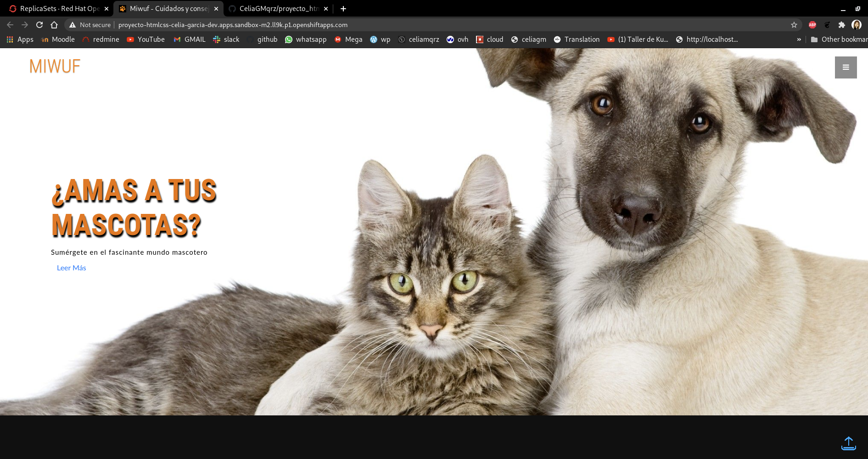Viewport: 868px width, 459px height.
Task: Expand the hidden bookmarks overflow chevron
Action: pos(799,39)
